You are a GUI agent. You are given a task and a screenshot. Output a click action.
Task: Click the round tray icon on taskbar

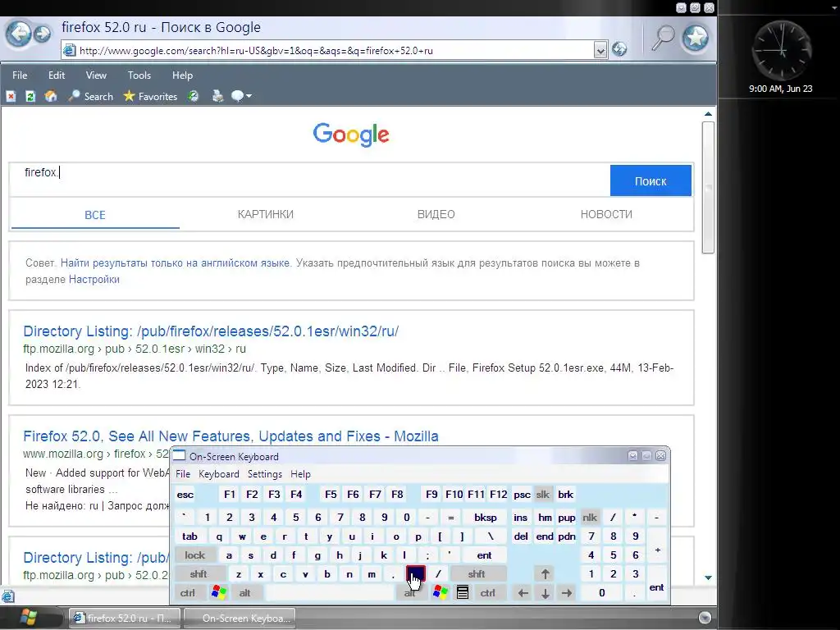point(705,618)
